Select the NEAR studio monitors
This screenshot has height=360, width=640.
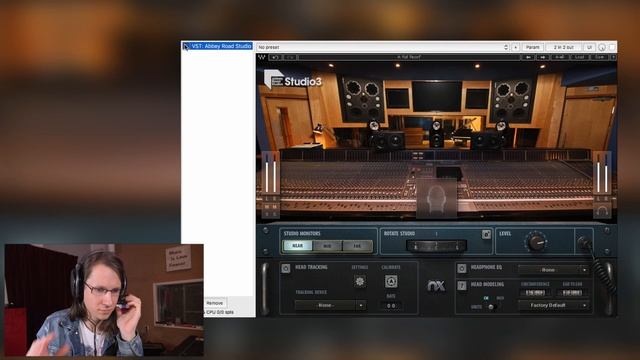point(298,246)
